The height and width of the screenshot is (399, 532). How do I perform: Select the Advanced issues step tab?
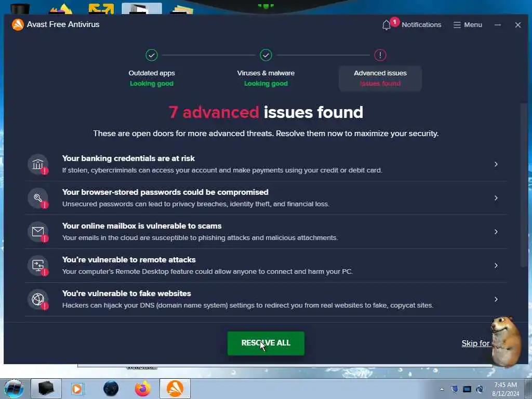tap(380, 78)
